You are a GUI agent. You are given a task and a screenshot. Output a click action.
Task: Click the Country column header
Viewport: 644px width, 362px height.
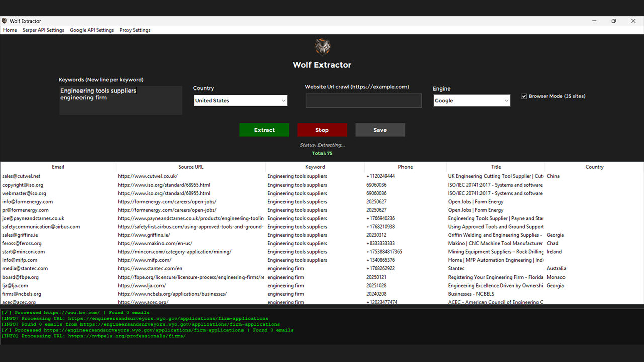[594, 167]
